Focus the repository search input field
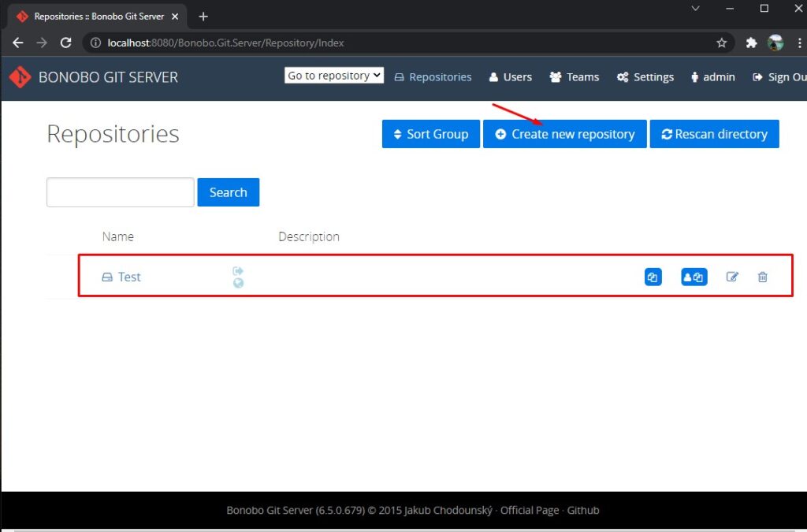 (x=121, y=192)
